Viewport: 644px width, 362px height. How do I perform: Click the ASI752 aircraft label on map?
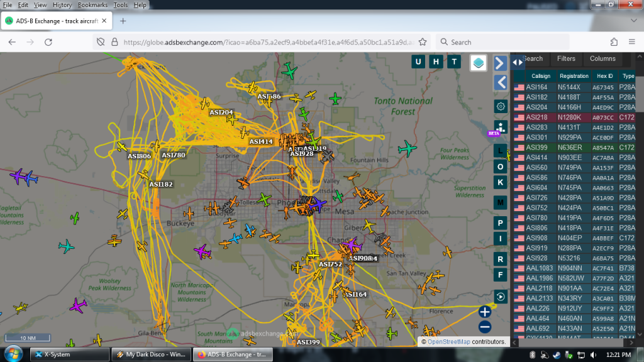(x=330, y=265)
